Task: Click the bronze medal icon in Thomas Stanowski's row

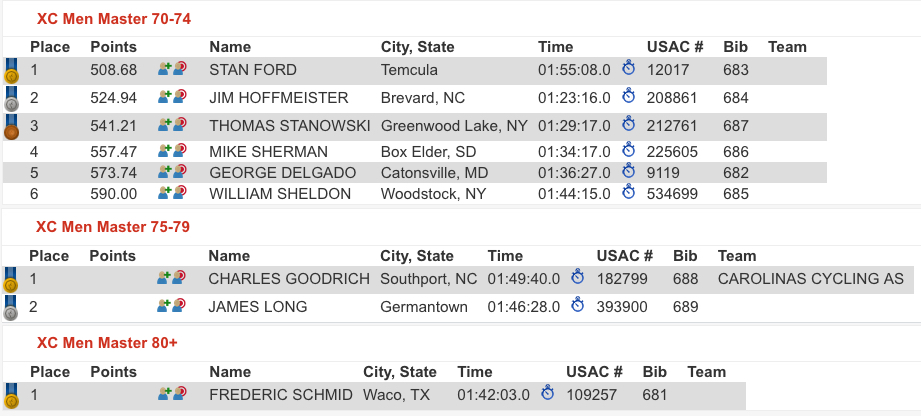Action: point(12,128)
